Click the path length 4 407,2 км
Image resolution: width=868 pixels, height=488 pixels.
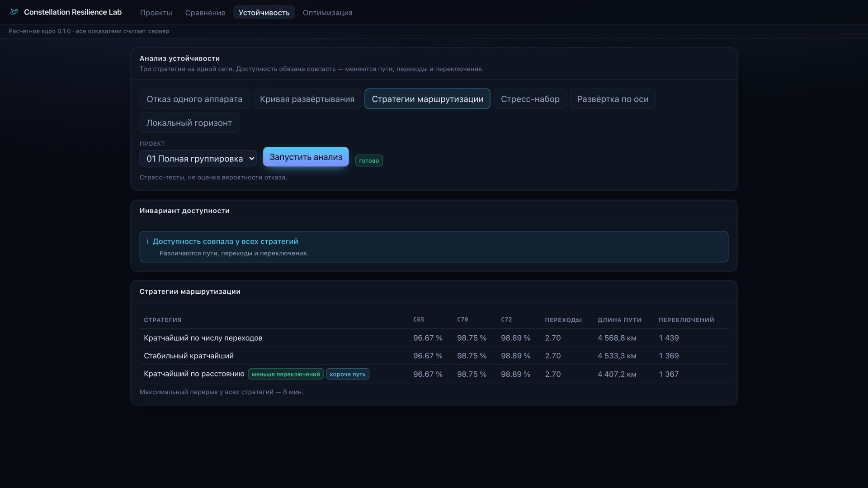617,375
